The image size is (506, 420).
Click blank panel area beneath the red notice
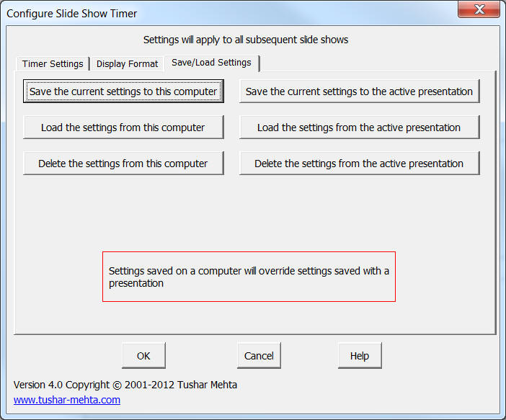tap(249, 317)
